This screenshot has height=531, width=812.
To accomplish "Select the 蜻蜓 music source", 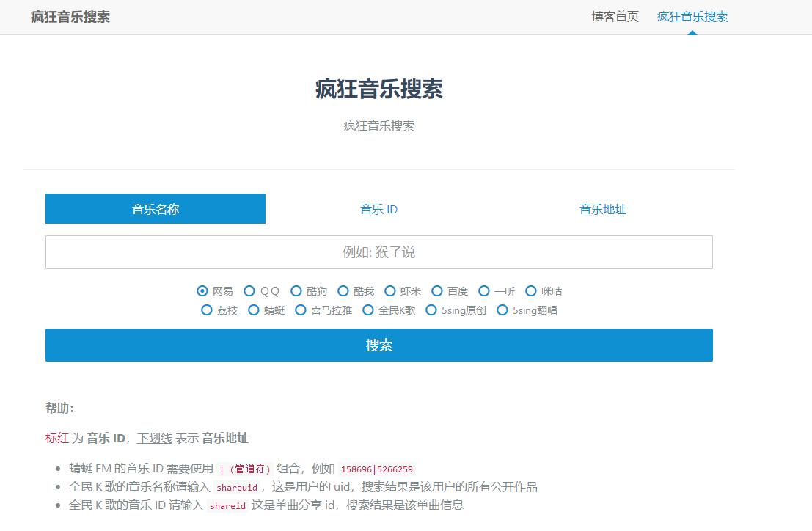I will tap(253, 310).
